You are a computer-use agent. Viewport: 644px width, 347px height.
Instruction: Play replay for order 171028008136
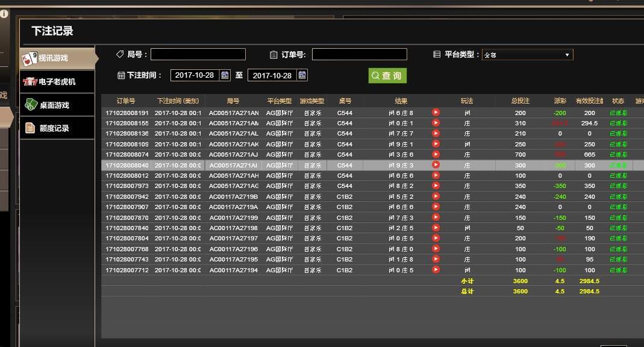click(x=436, y=133)
